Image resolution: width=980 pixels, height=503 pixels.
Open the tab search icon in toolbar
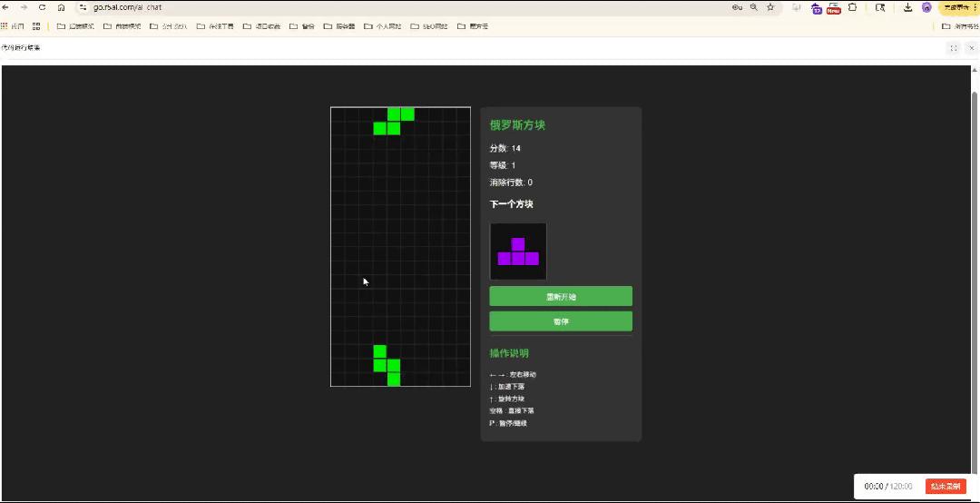pyautogui.click(x=880, y=7)
